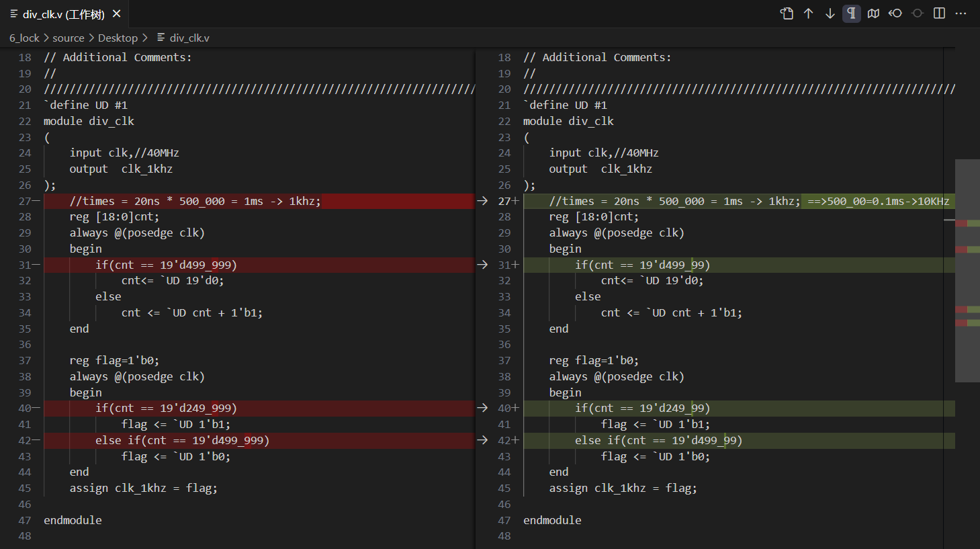Click 'flag <= `UD 1'b0;' in original pane
Image resolution: width=980 pixels, height=549 pixels.
tap(176, 456)
